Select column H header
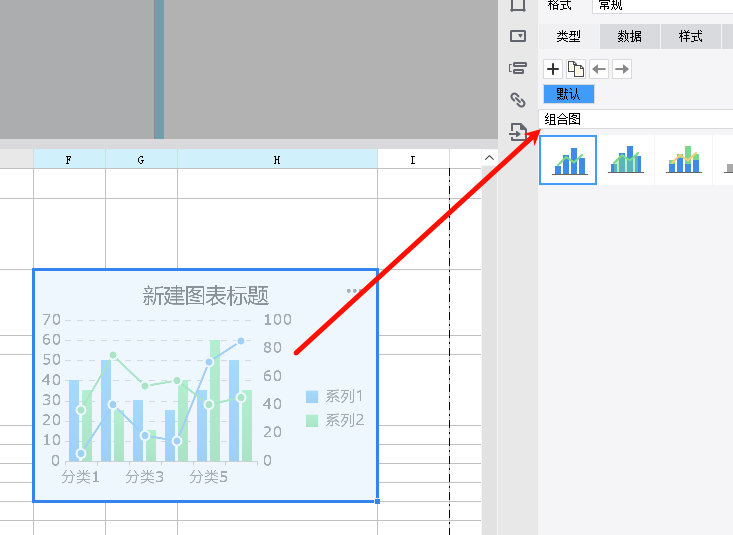The width and height of the screenshot is (733, 535). coord(277,159)
